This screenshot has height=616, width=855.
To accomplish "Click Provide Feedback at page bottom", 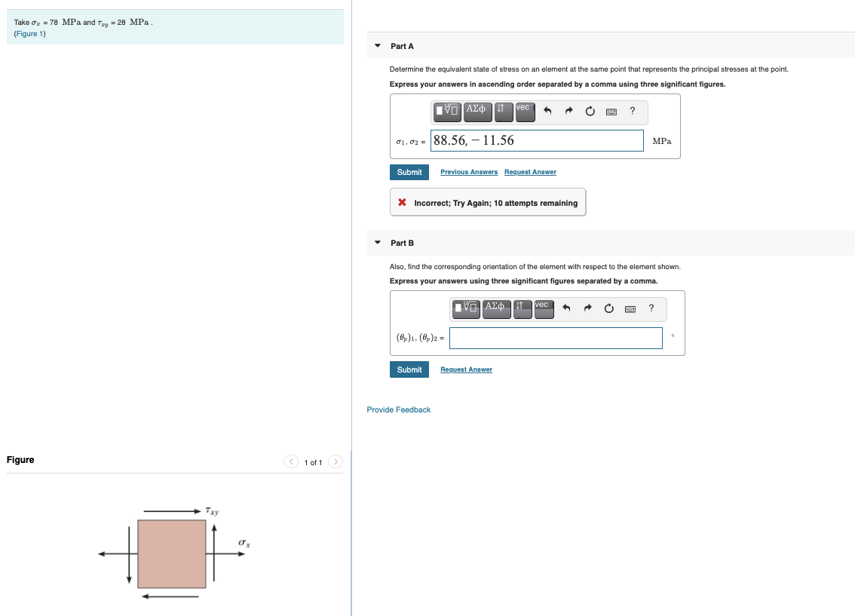I will 398,409.
